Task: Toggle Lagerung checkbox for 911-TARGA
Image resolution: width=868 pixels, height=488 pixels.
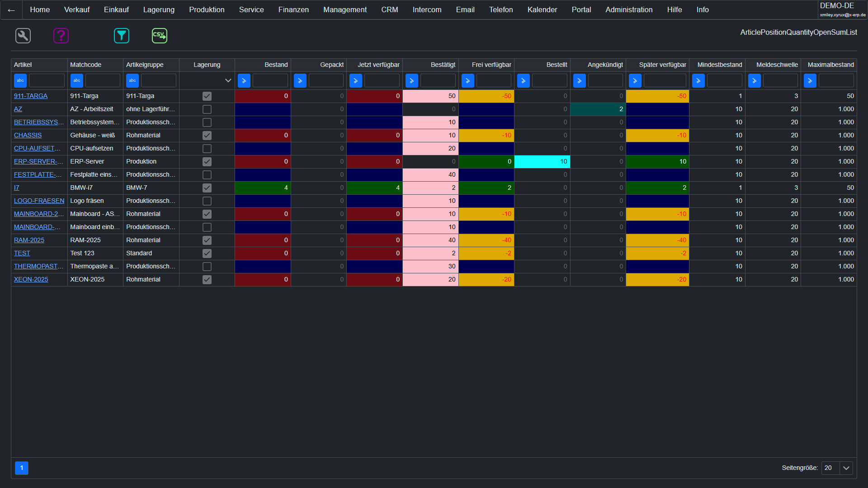Action: [x=207, y=96]
